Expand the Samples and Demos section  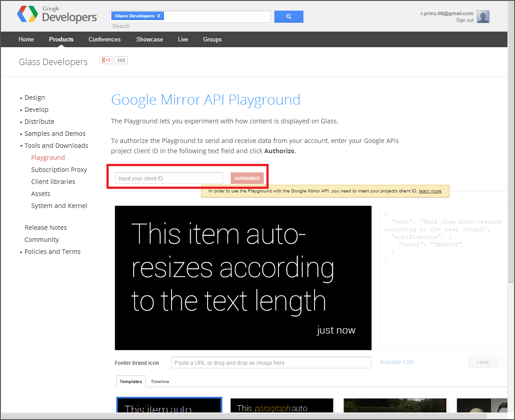tap(55, 134)
